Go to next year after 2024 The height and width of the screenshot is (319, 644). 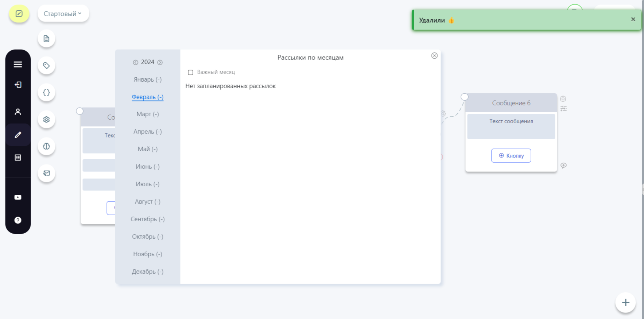pos(160,62)
